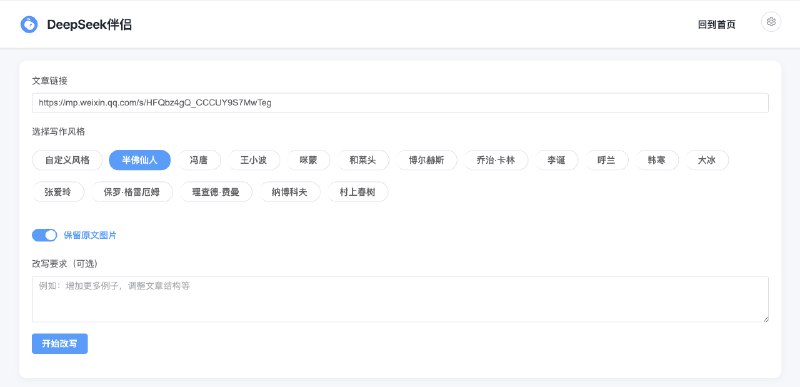Pick the 大冰 writing style

[x=707, y=160]
